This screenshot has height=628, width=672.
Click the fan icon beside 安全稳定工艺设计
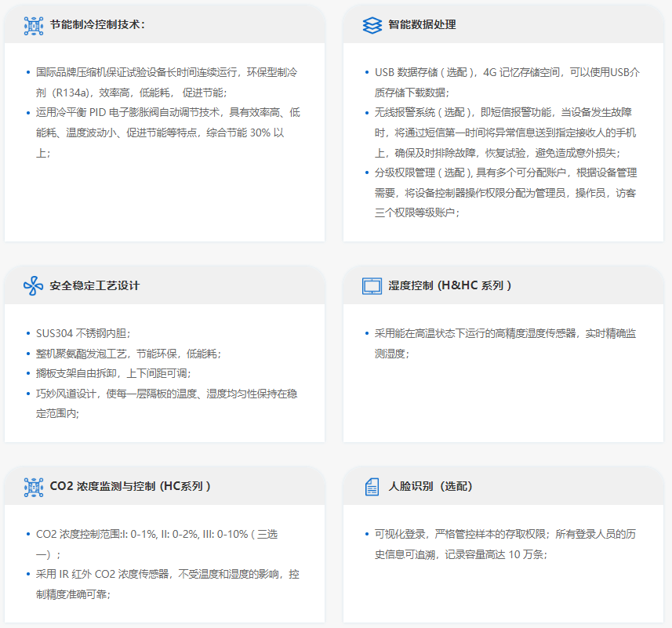(x=34, y=285)
